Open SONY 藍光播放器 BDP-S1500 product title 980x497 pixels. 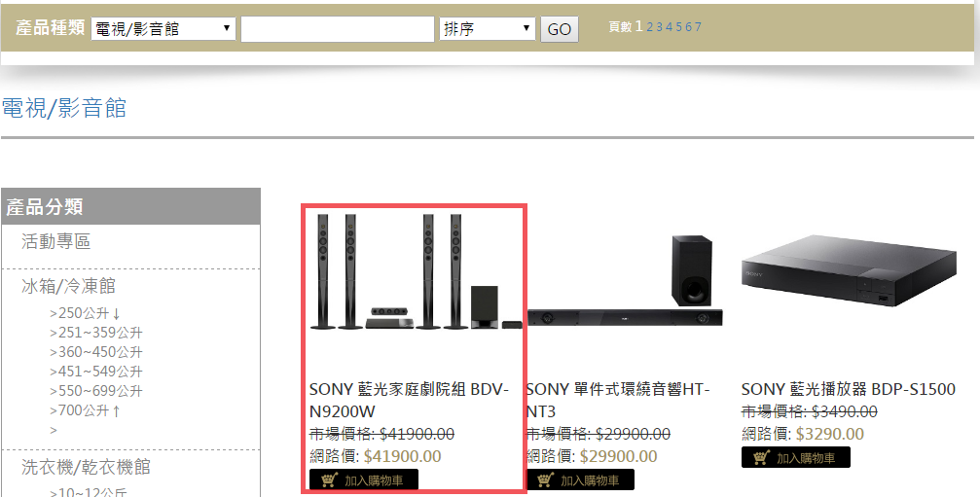tap(848, 389)
